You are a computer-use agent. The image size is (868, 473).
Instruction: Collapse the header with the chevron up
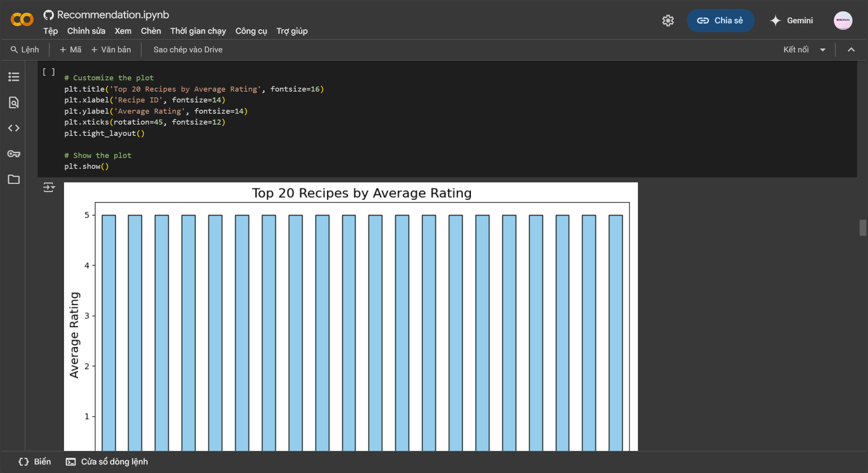point(851,50)
